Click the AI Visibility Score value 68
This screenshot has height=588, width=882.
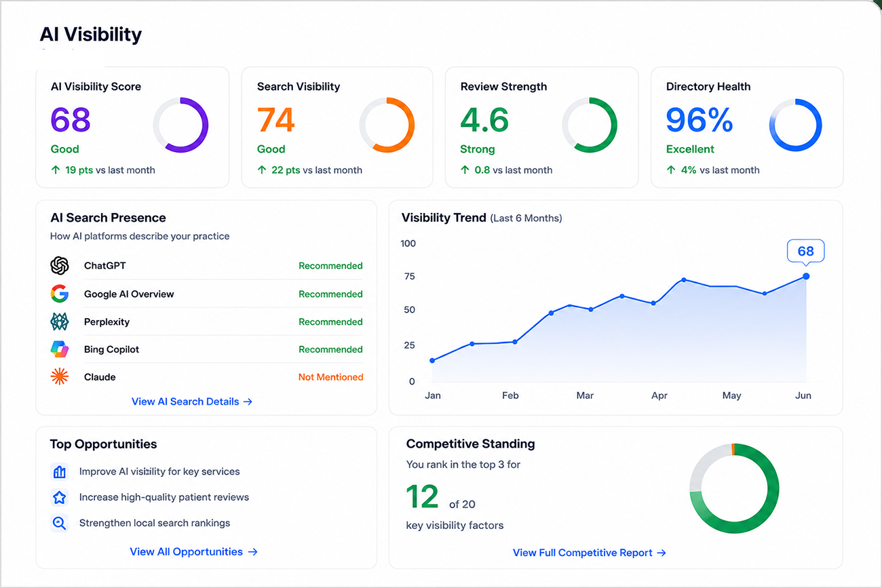pos(71,120)
